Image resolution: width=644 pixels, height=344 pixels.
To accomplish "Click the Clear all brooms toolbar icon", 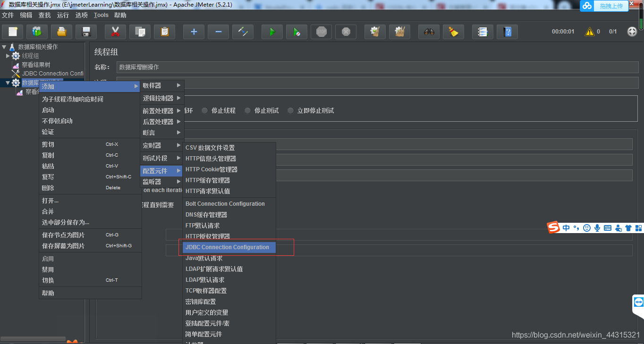I will pos(399,32).
